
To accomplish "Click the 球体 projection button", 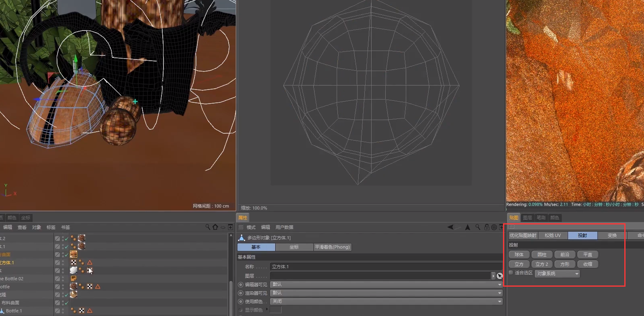I will click(x=519, y=255).
